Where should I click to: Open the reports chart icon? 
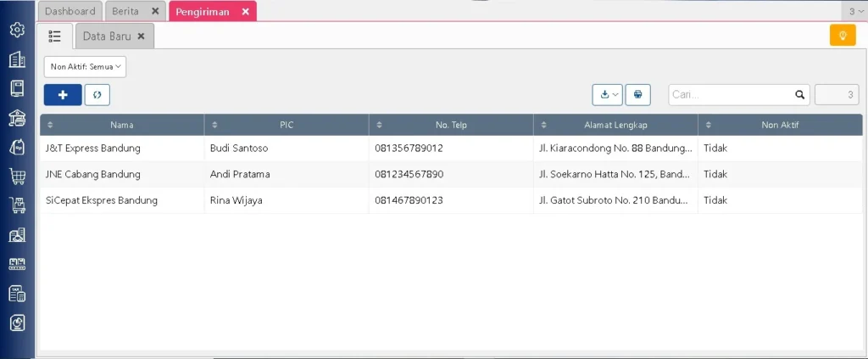click(x=18, y=323)
